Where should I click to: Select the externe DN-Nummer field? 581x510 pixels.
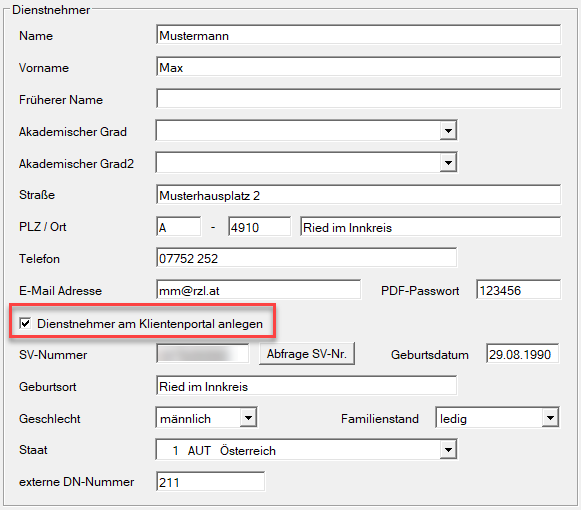(x=210, y=482)
